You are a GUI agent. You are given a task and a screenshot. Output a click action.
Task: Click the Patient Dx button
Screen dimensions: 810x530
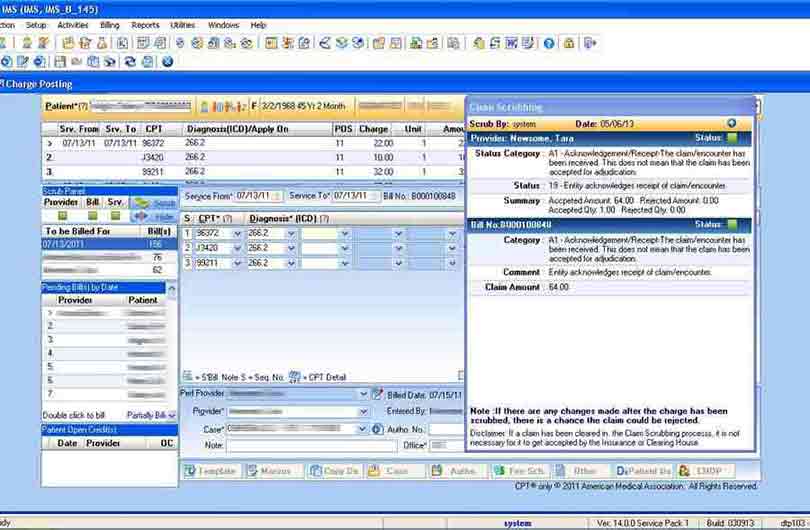click(643, 471)
